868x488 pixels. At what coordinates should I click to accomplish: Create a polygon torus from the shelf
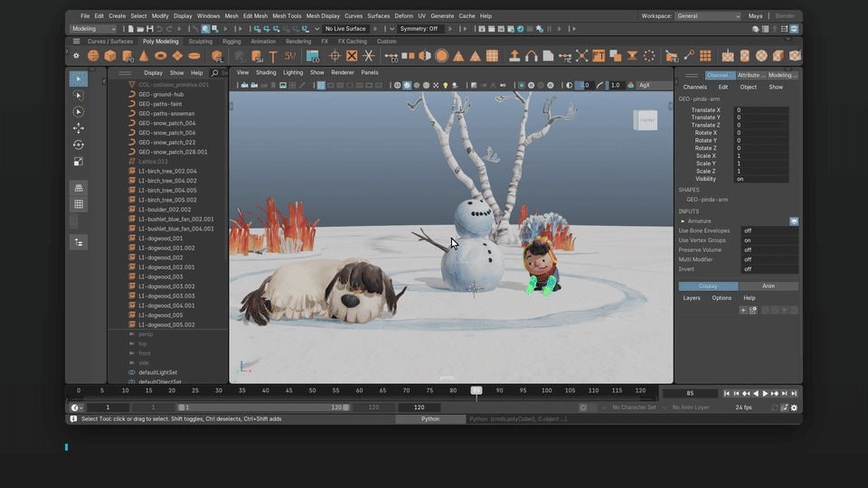coord(161,55)
